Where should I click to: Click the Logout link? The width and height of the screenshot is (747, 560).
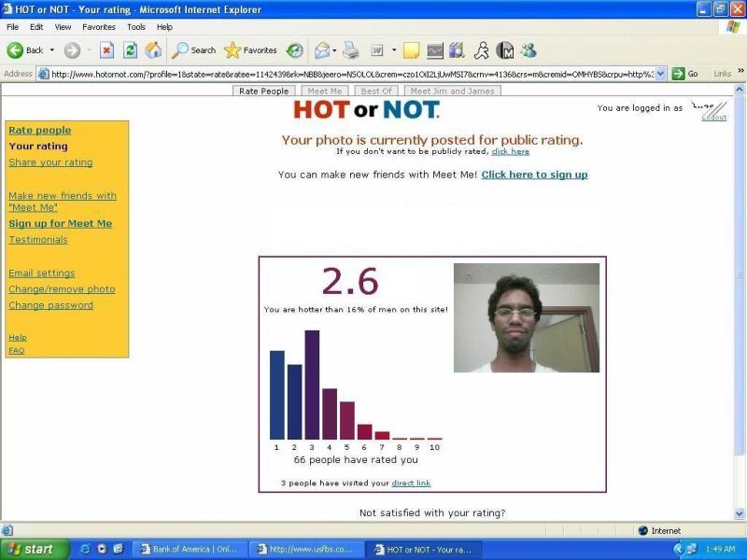pos(714,118)
